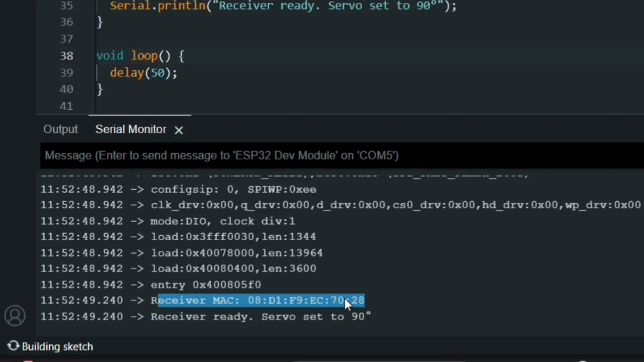Click the 'load:0x40078000,len:13964' output line
The width and height of the screenshot is (644, 362).
pyautogui.click(x=236, y=253)
